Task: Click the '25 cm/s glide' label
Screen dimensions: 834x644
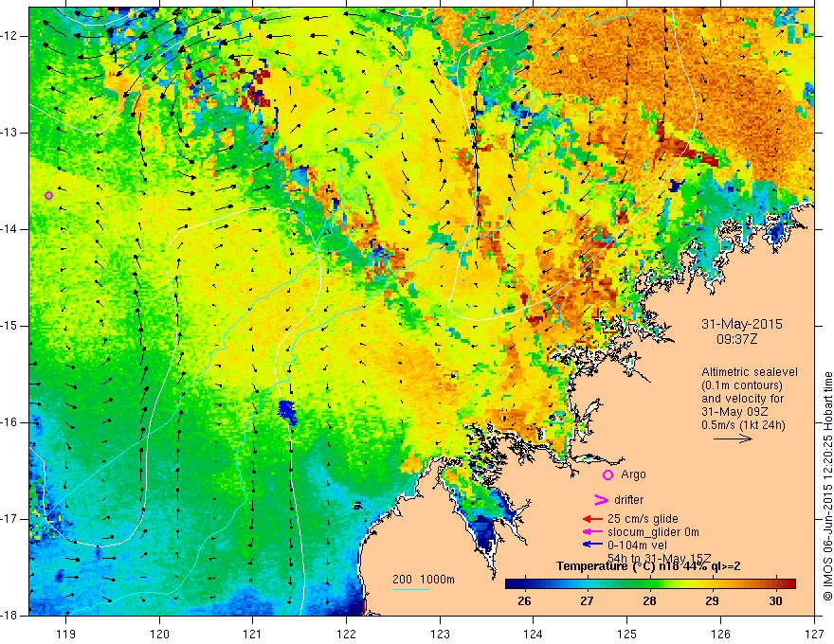Action: tap(643, 519)
